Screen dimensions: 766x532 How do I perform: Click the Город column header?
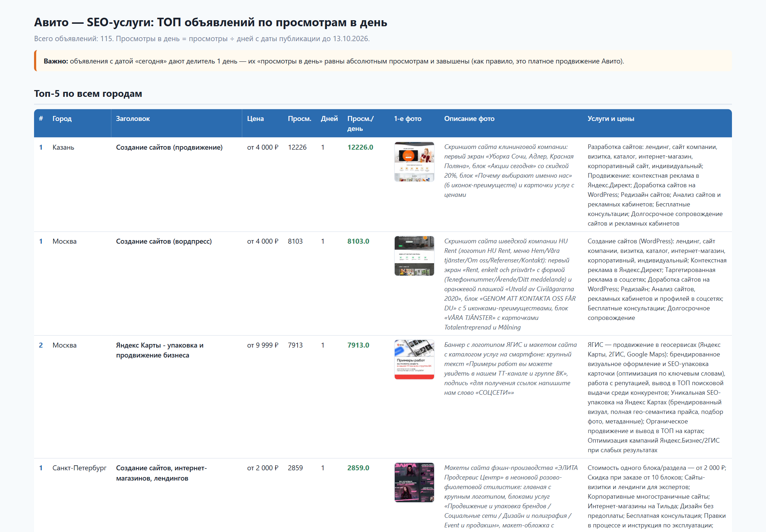click(x=62, y=118)
